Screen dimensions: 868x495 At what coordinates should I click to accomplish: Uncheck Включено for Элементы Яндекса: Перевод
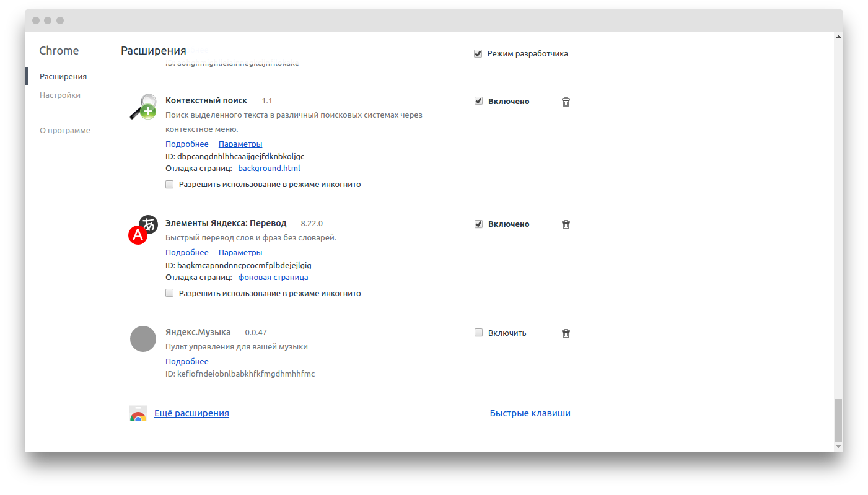pos(478,224)
